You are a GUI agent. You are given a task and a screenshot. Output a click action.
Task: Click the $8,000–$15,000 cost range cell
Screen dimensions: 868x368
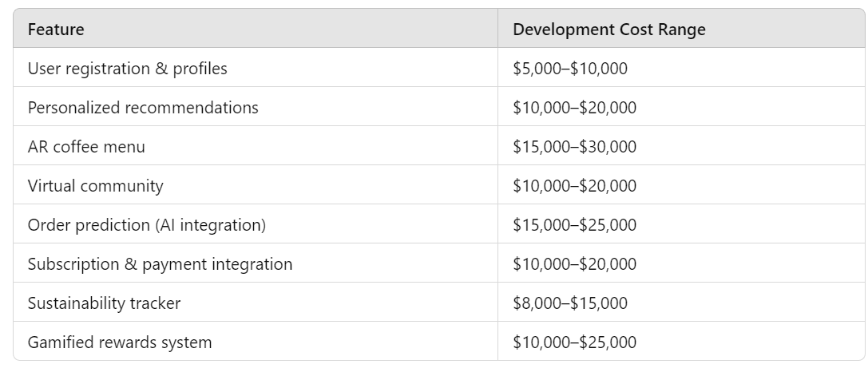(570, 303)
